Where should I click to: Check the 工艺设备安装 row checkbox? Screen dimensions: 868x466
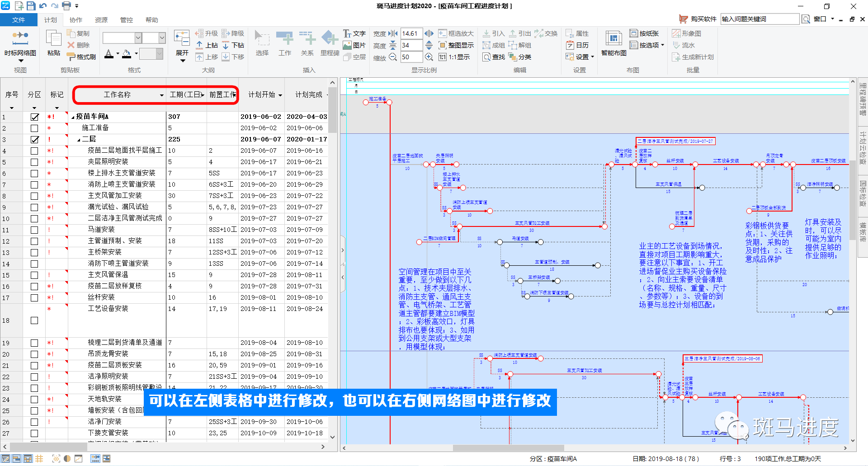point(34,320)
